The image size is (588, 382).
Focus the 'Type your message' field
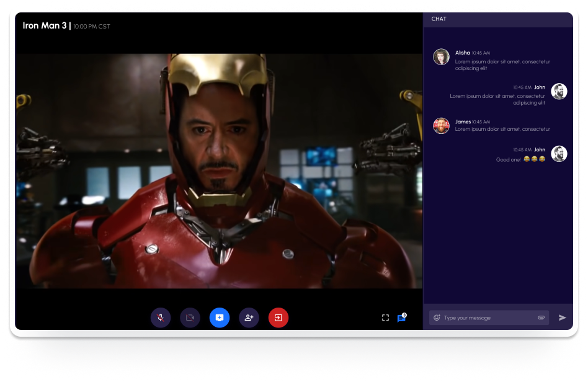(489, 318)
